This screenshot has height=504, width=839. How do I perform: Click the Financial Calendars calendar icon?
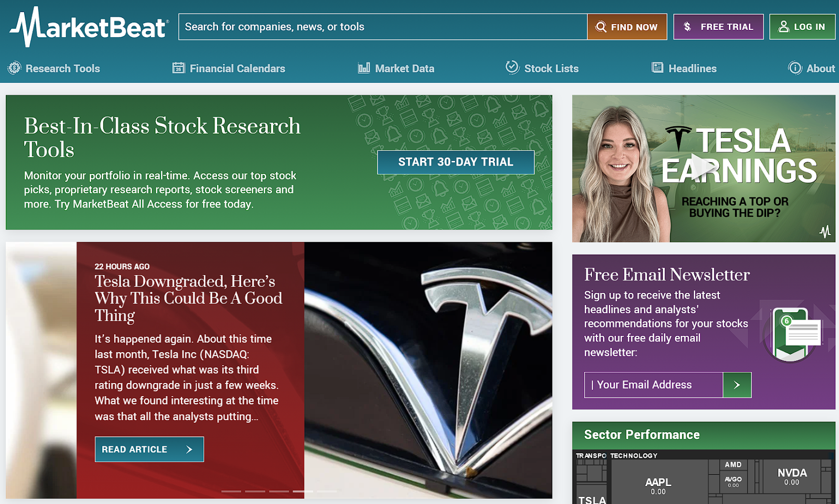click(x=179, y=68)
